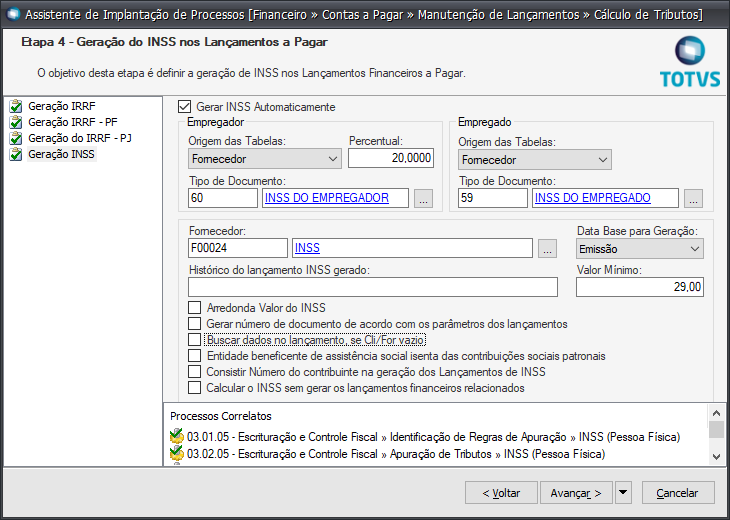Select the Geração IRRF step
Image resolution: width=730 pixels, height=520 pixels.
[x=61, y=106]
